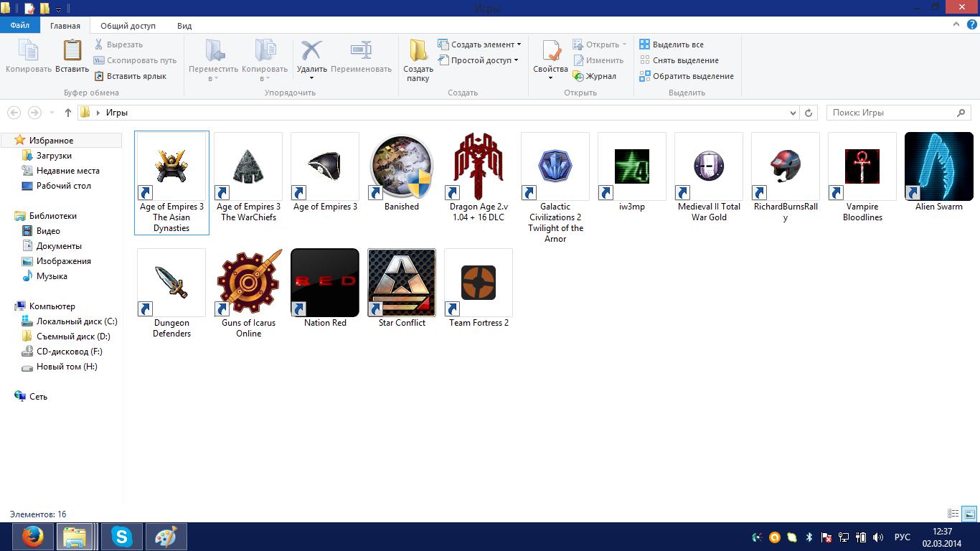Switch to the Главная ribbon tab

[65, 25]
